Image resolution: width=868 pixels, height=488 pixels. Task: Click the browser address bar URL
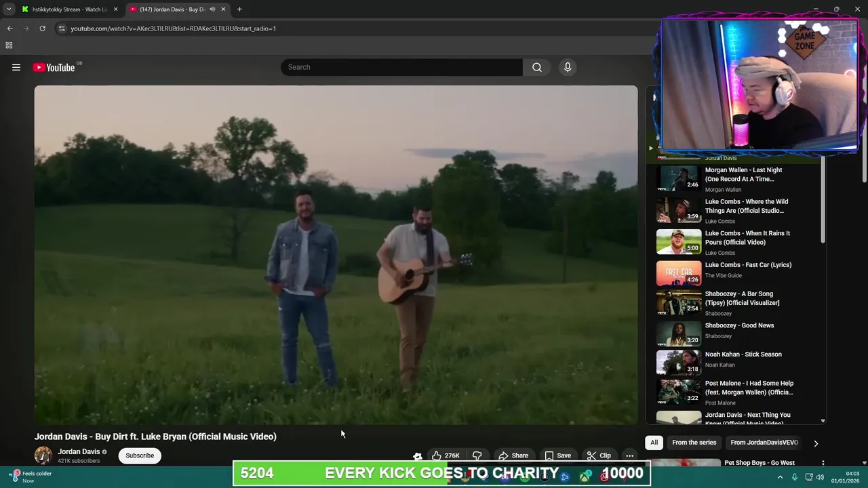pyautogui.click(x=174, y=28)
